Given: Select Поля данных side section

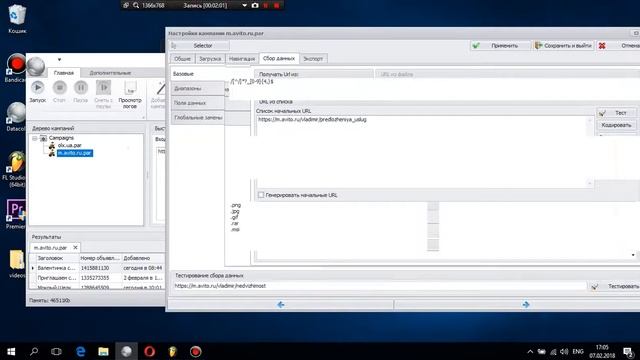Looking at the screenshot, I should (198, 103).
